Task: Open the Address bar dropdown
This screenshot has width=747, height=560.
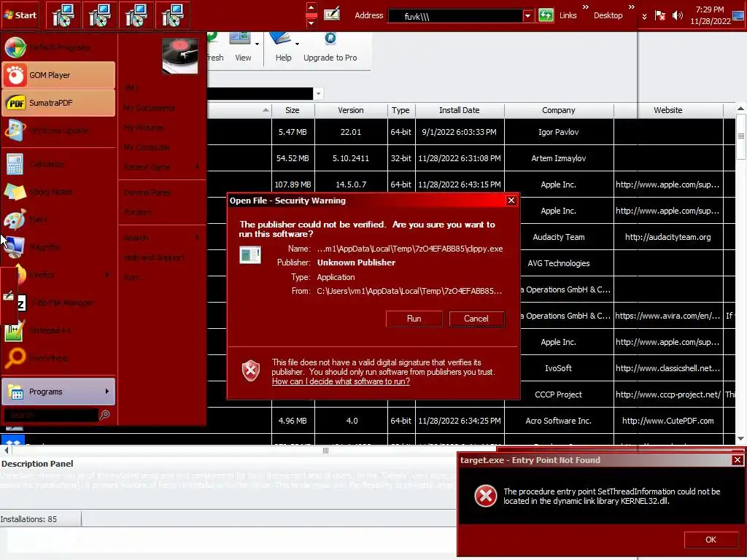Action: pyautogui.click(x=527, y=16)
